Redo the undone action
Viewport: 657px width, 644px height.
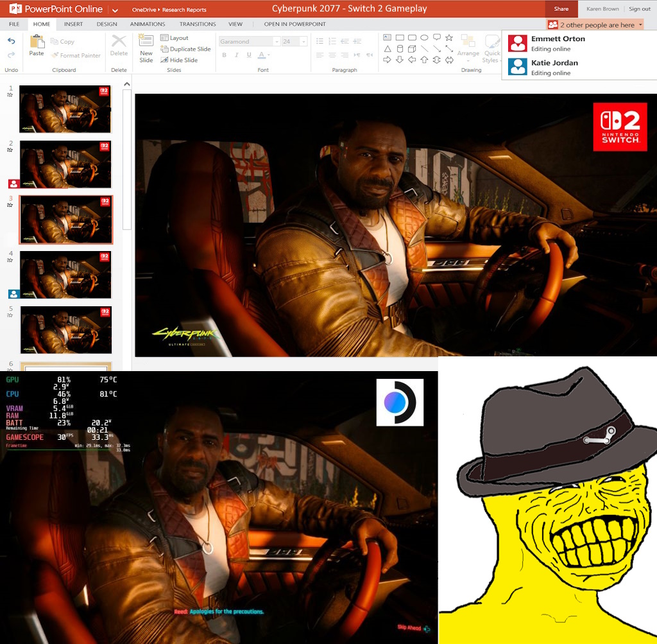(12, 55)
